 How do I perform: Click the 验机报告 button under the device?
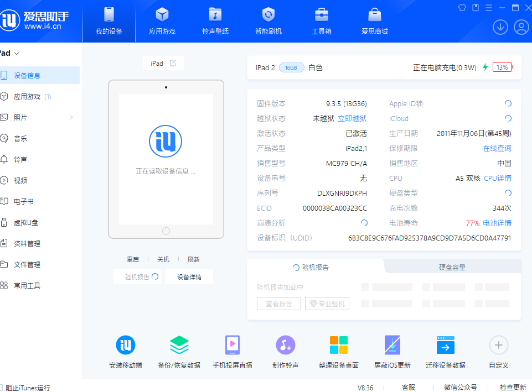(x=137, y=277)
